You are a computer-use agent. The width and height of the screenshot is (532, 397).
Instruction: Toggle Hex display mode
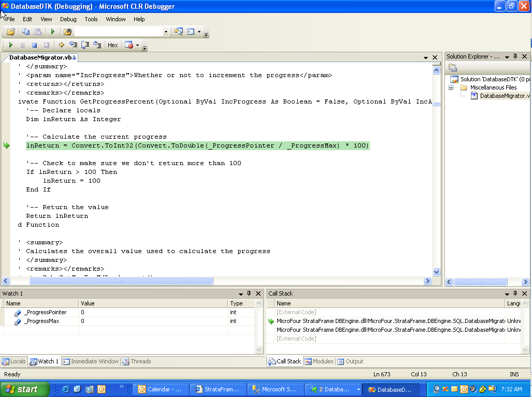[x=112, y=45]
